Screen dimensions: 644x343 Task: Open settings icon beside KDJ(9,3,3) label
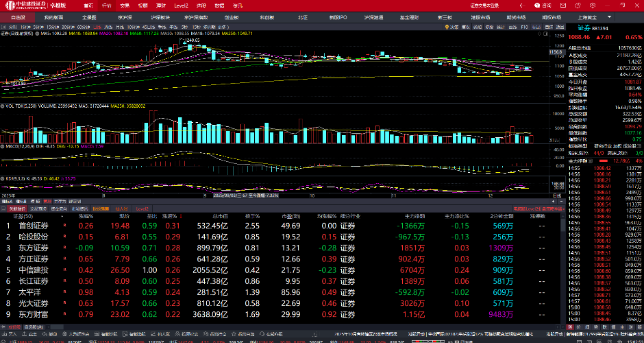click(3, 178)
